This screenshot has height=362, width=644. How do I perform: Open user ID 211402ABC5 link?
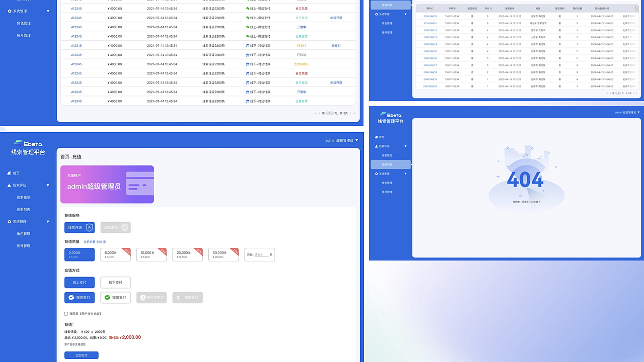[430, 51]
